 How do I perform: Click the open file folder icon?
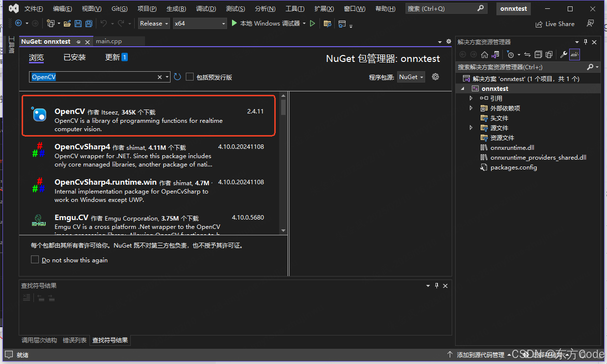[67, 24]
